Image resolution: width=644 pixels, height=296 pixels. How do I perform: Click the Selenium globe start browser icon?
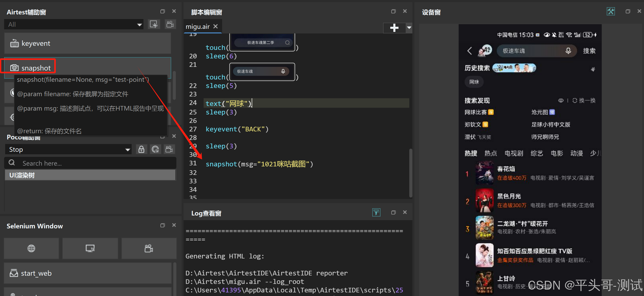coord(31,248)
